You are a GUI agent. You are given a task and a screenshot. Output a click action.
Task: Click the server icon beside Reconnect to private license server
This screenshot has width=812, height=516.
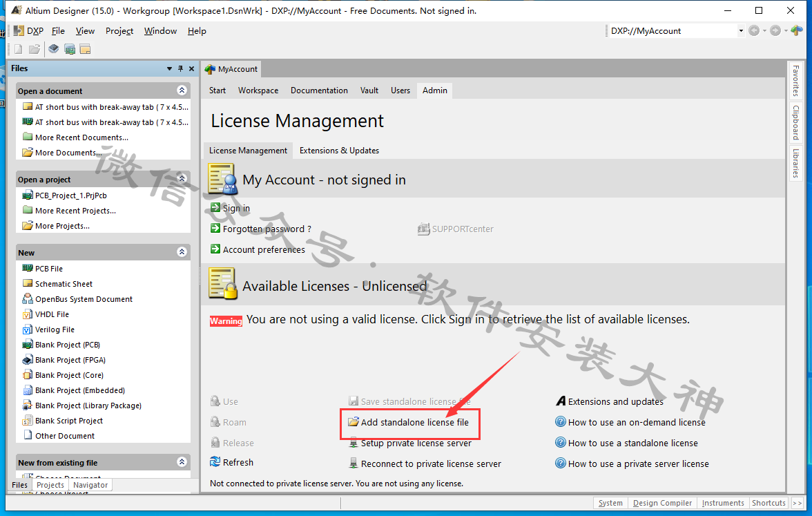click(x=354, y=463)
